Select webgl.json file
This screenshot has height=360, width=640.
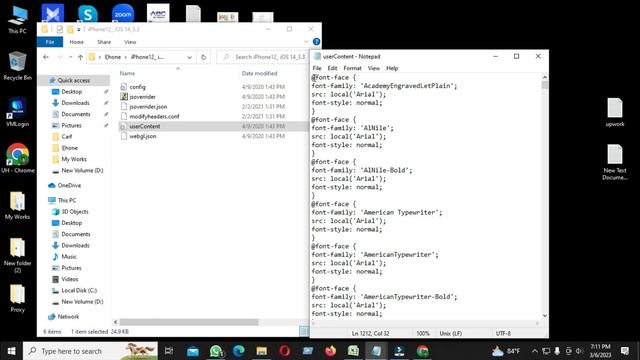point(142,136)
